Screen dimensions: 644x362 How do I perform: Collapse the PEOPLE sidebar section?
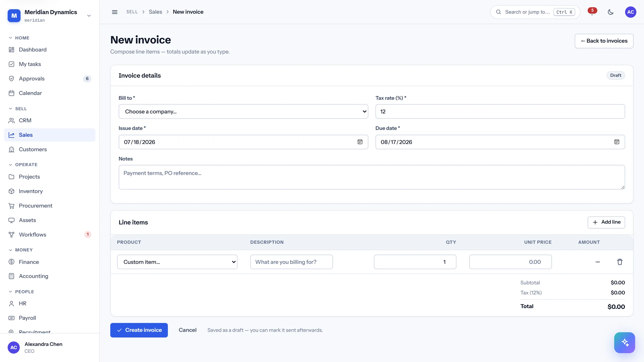21,292
